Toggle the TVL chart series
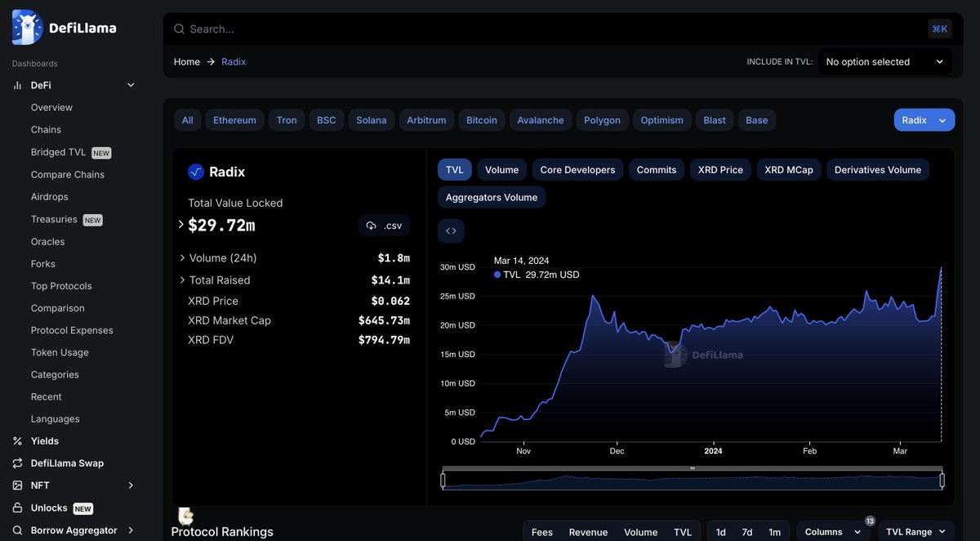The height and width of the screenshot is (541, 980). (455, 170)
